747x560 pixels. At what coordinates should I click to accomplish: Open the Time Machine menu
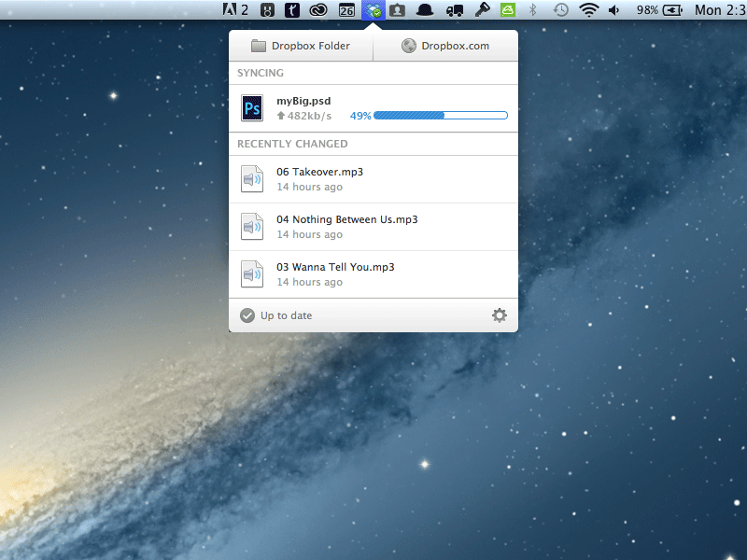coord(561,10)
